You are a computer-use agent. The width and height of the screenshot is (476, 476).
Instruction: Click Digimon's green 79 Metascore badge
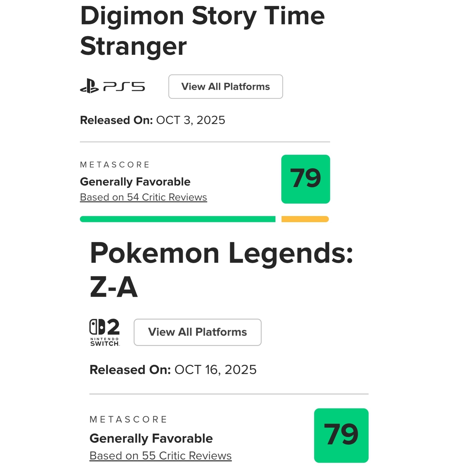pos(305,179)
